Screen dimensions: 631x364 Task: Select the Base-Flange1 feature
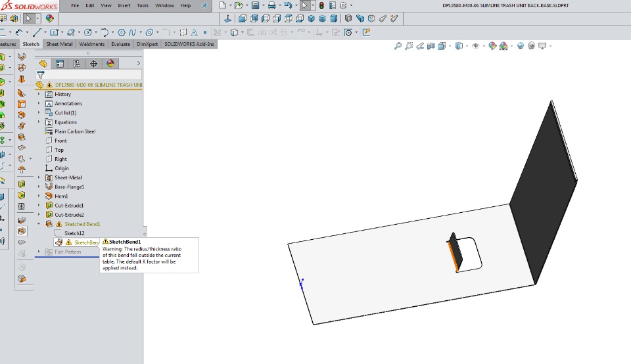(69, 187)
